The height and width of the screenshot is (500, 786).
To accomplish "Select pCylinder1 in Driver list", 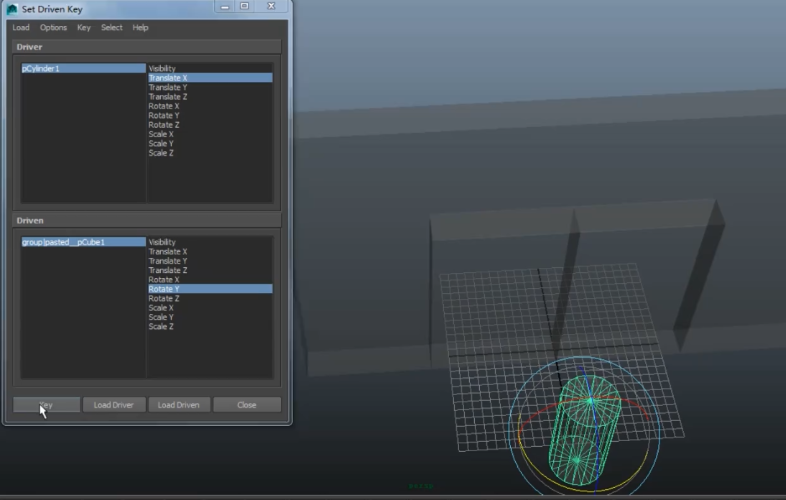I will pos(83,68).
